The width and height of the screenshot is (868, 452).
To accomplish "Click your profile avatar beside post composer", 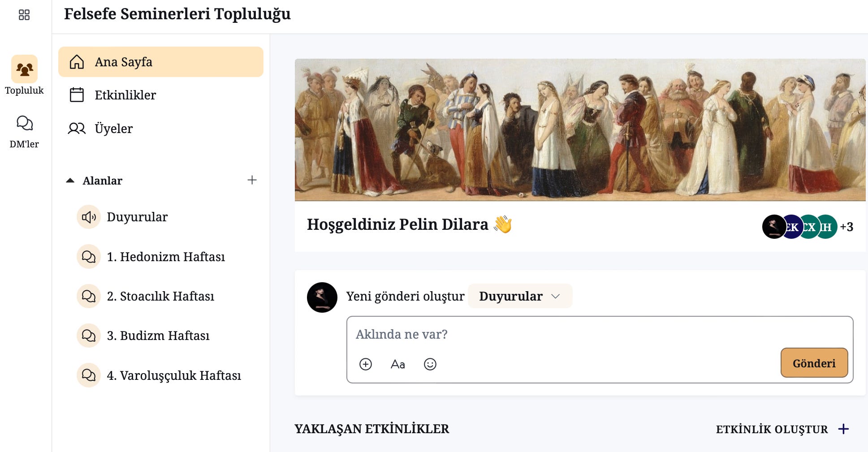I will pos(322,297).
